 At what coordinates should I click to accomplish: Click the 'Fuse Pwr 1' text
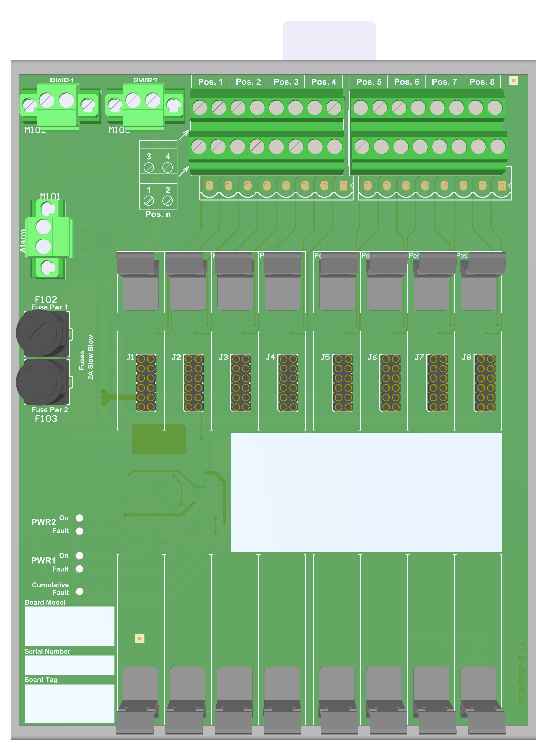click(50, 307)
